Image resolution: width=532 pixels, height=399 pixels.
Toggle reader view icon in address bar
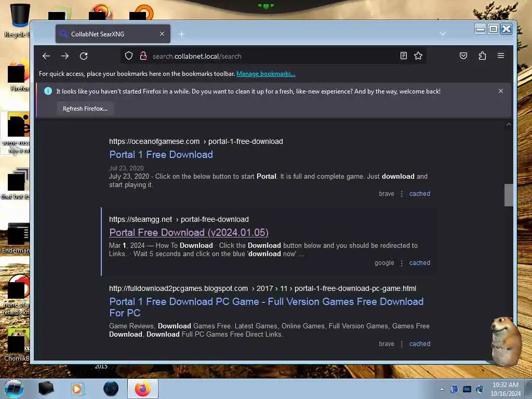coord(403,56)
